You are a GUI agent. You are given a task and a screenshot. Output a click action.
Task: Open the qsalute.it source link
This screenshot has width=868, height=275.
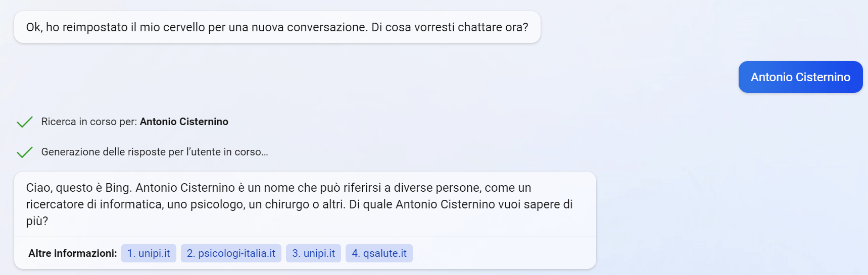(x=379, y=253)
